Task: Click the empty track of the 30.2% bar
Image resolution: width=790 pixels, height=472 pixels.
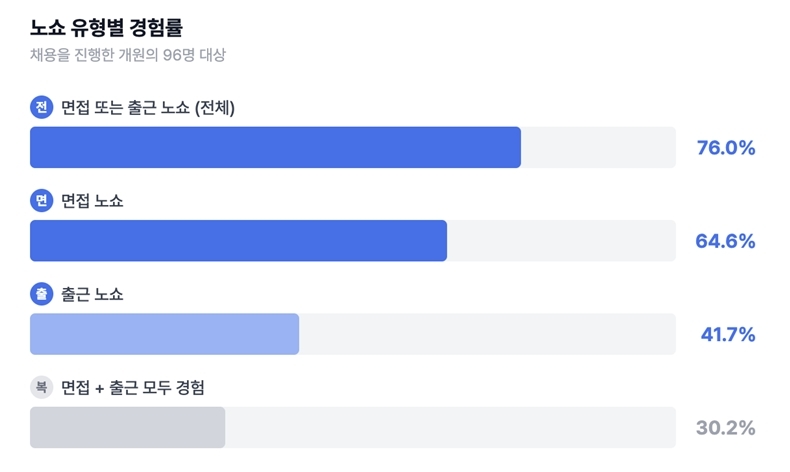Action: click(450, 427)
